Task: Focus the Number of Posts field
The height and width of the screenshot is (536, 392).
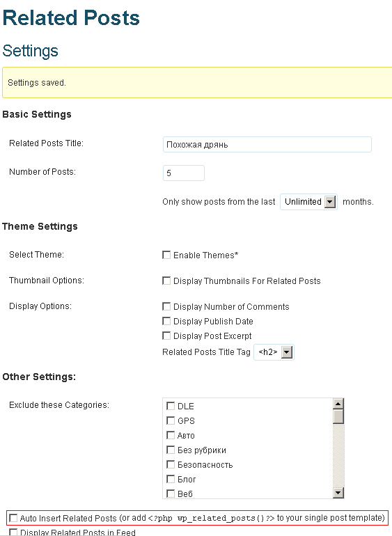Action: click(184, 173)
